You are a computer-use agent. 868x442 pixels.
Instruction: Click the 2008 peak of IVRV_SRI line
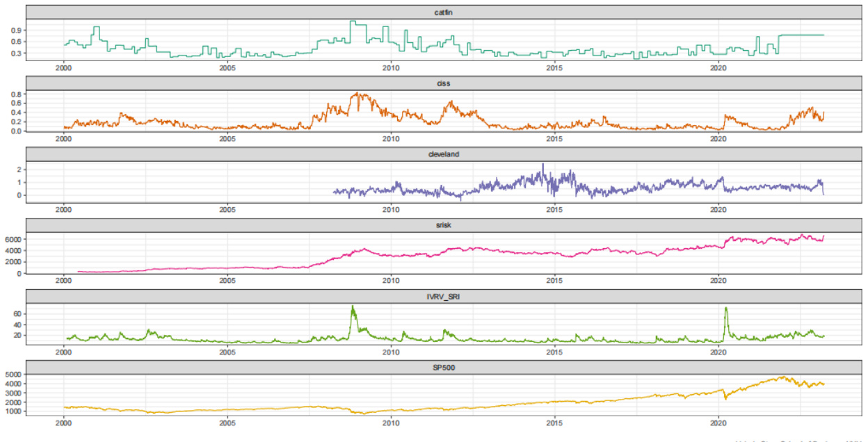point(353,306)
